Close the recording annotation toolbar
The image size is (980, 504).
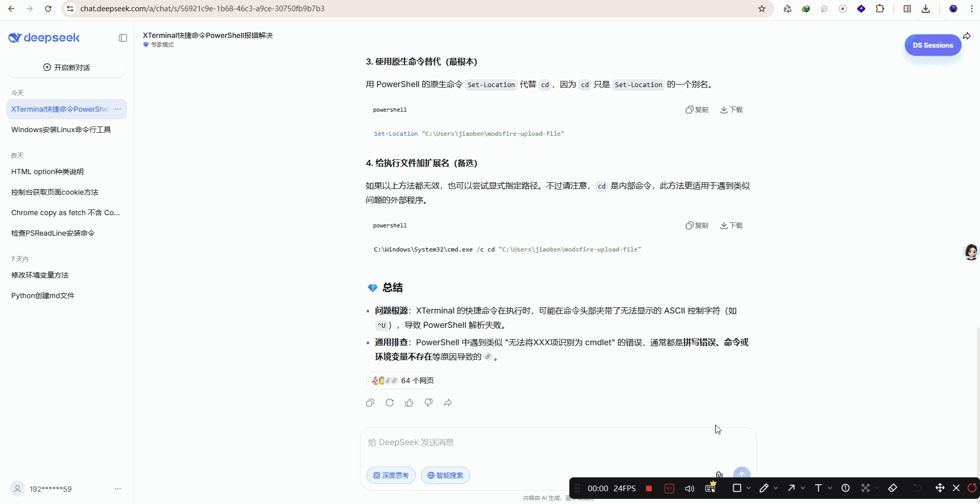[x=956, y=488]
